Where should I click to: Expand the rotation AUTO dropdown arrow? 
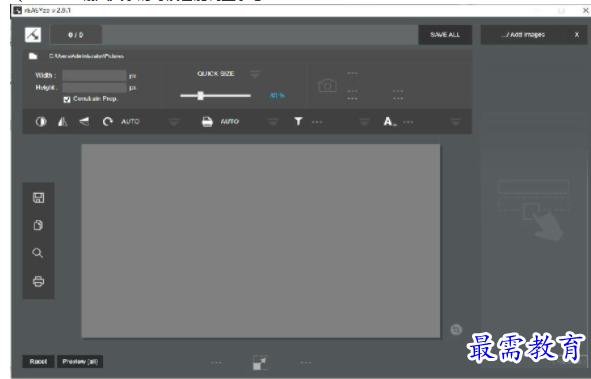[174, 122]
